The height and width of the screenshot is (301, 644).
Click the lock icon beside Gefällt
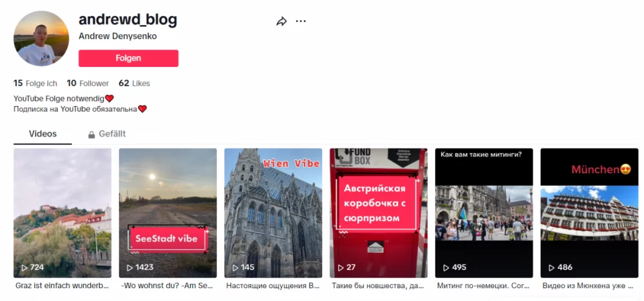point(91,134)
